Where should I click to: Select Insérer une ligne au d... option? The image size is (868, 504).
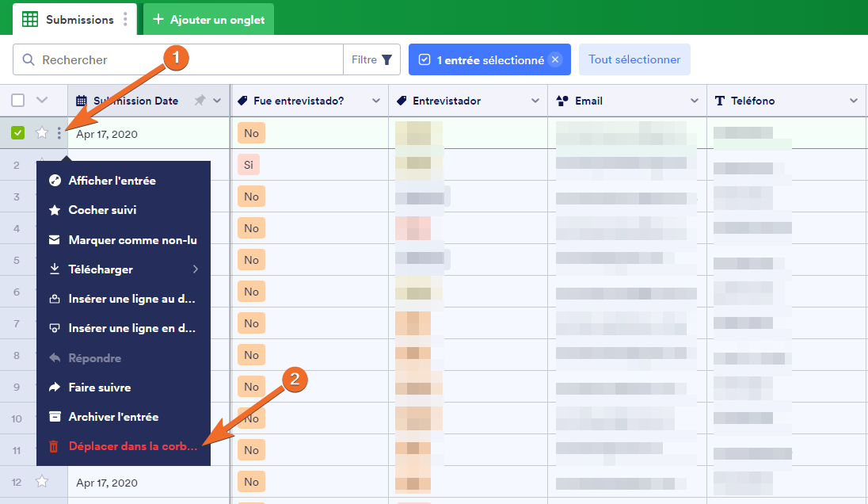pyautogui.click(x=124, y=299)
